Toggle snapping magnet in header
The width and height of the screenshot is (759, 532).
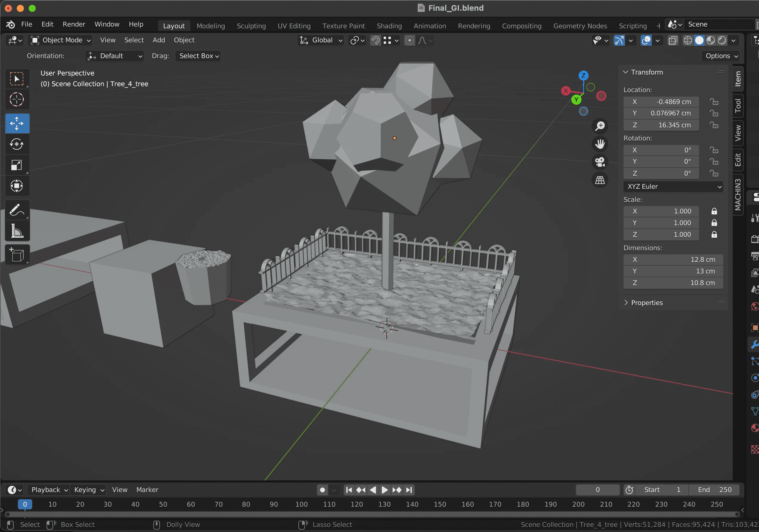pyautogui.click(x=376, y=40)
